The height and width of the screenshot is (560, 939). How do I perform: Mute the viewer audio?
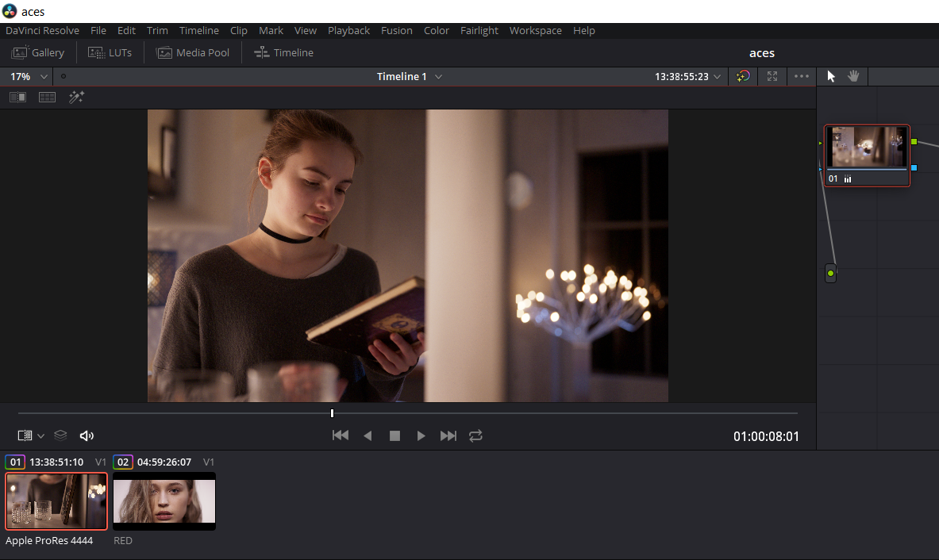click(x=87, y=435)
